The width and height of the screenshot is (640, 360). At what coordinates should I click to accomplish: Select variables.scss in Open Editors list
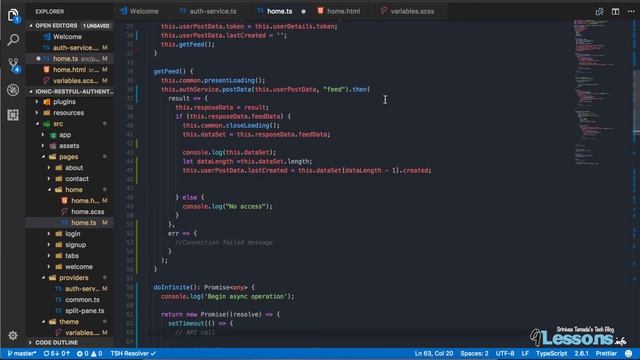click(x=70, y=81)
